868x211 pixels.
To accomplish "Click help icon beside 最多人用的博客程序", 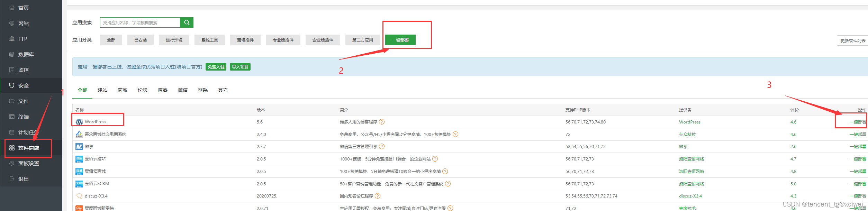I will click(382, 122).
